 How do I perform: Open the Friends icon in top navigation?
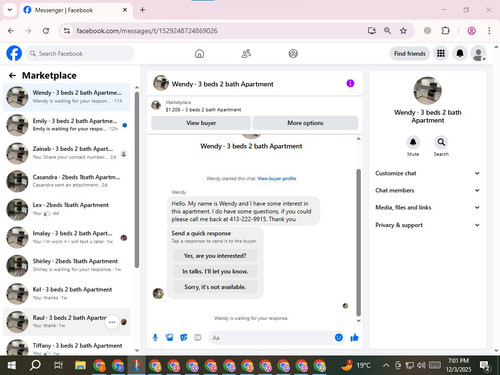(246, 53)
